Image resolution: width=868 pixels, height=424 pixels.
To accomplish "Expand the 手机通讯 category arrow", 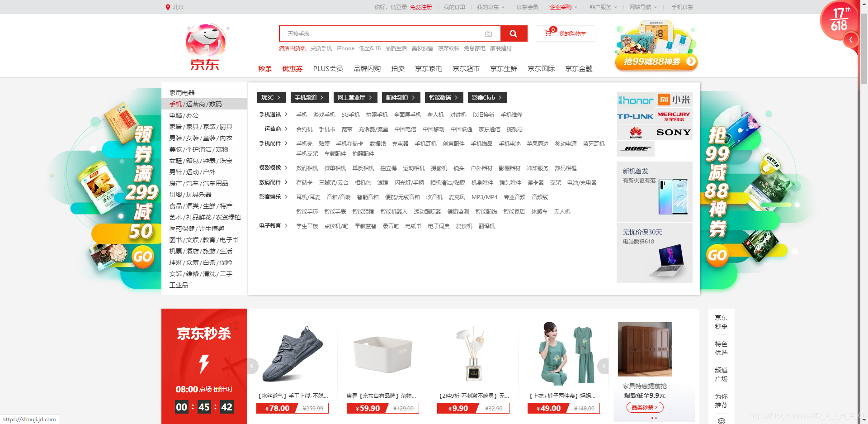I will coord(286,114).
